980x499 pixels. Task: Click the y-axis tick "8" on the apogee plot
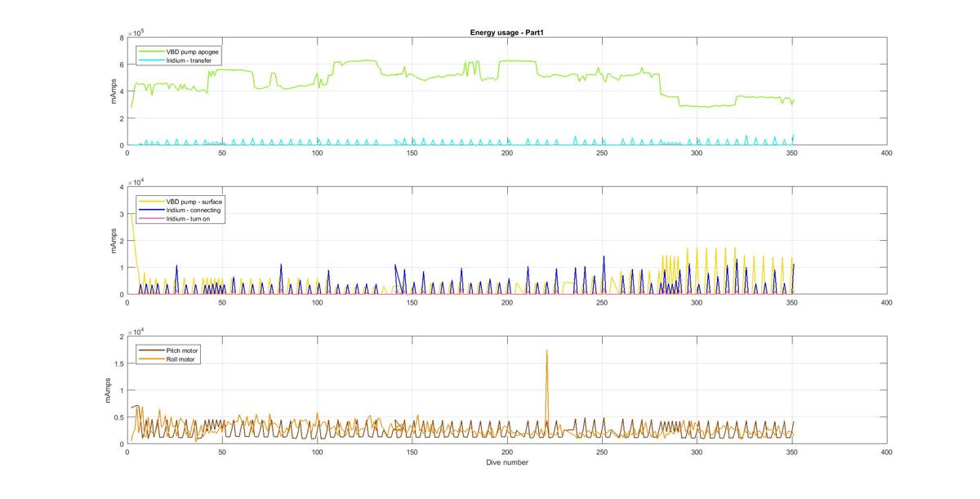tap(121, 38)
